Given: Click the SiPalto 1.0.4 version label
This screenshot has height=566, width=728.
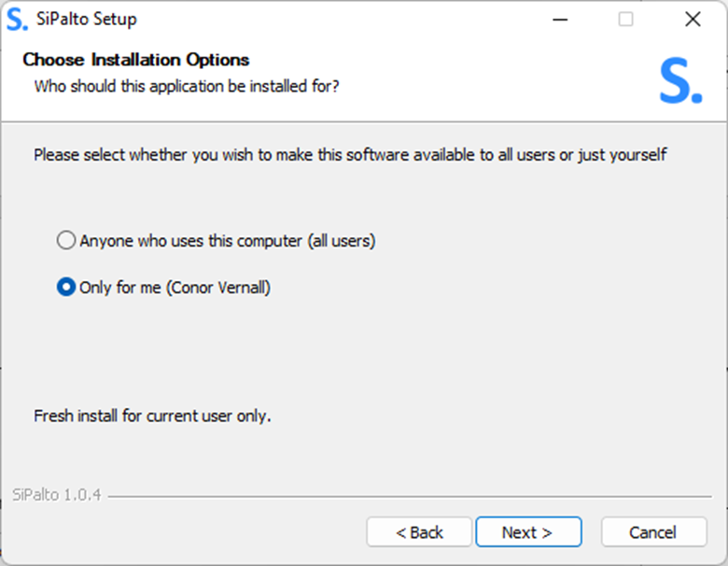Looking at the screenshot, I should (x=57, y=495).
